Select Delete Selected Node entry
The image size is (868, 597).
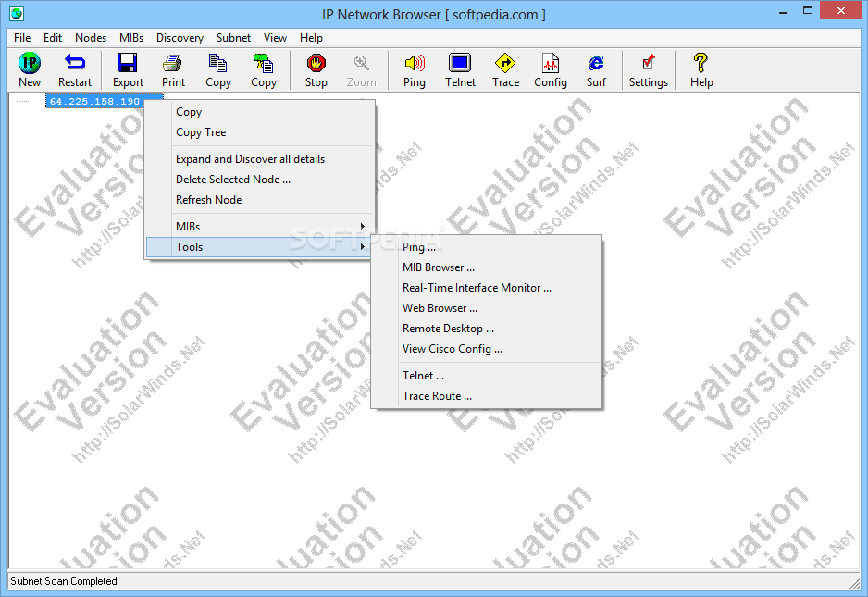tap(260, 180)
